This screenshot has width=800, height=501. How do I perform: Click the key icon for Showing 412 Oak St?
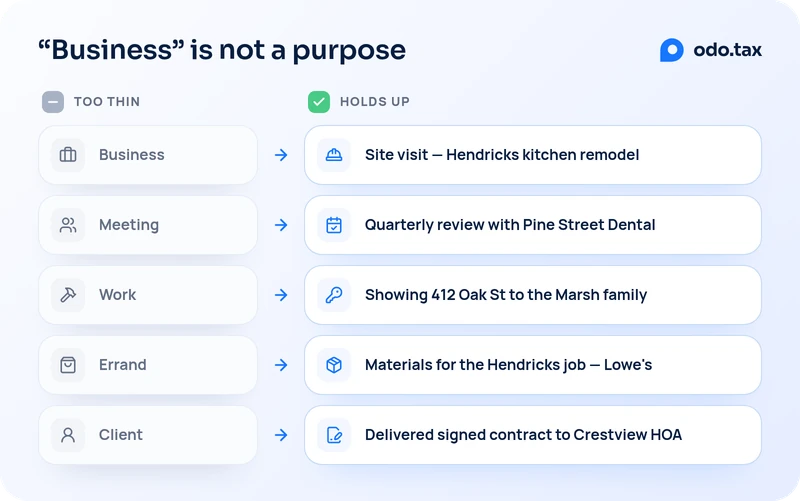pyautogui.click(x=334, y=295)
